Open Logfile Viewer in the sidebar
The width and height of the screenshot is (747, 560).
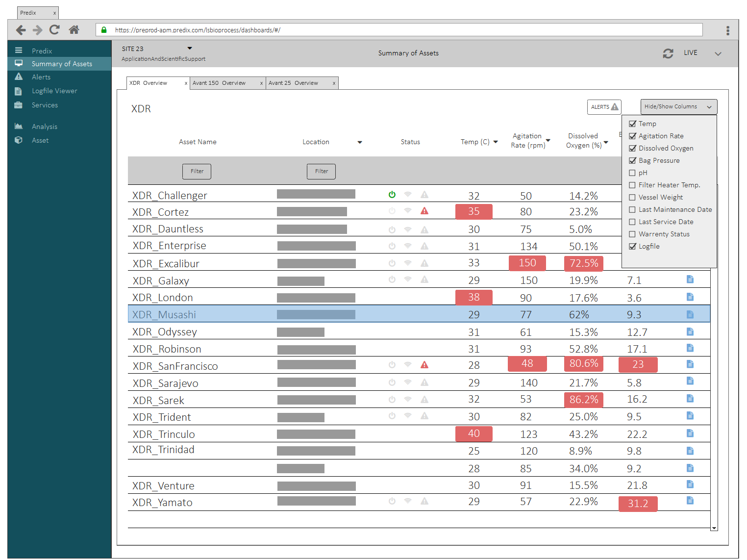[54, 91]
